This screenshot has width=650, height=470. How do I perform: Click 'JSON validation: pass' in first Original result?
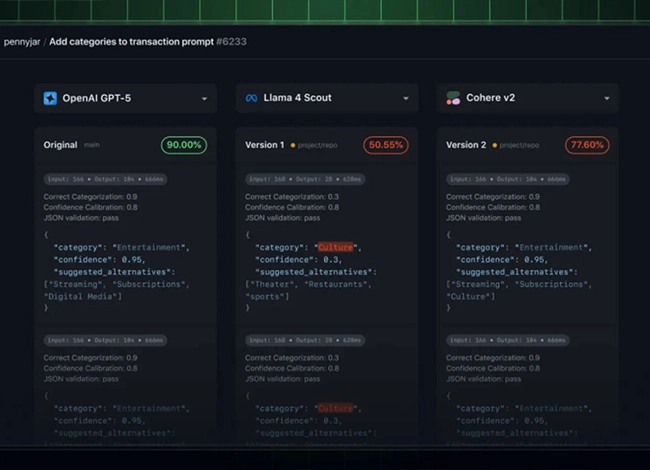tap(81, 218)
